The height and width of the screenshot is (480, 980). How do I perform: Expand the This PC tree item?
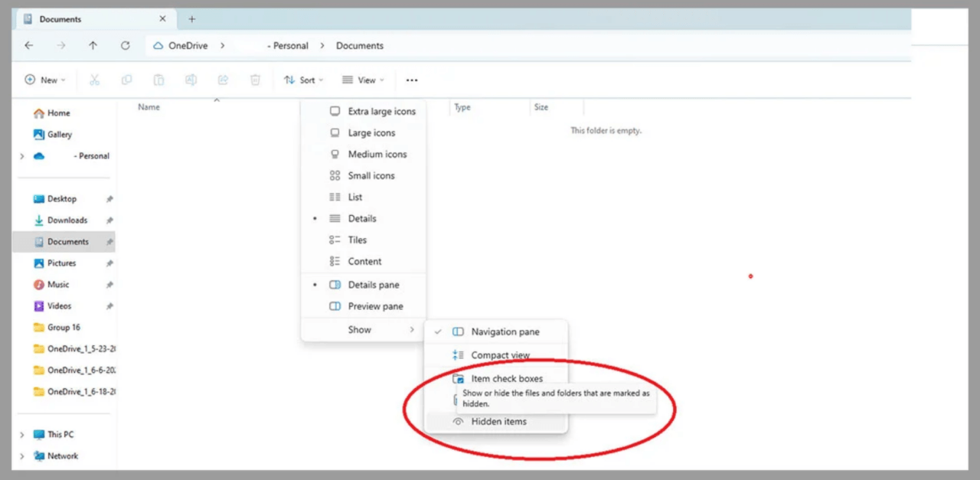pyautogui.click(x=22, y=434)
